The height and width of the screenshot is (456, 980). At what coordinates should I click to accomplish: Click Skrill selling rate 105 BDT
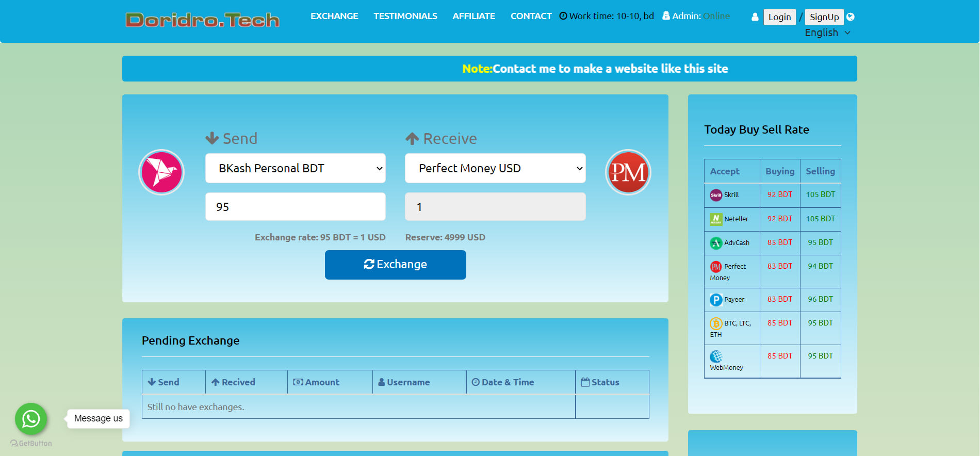[x=820, y=194]
